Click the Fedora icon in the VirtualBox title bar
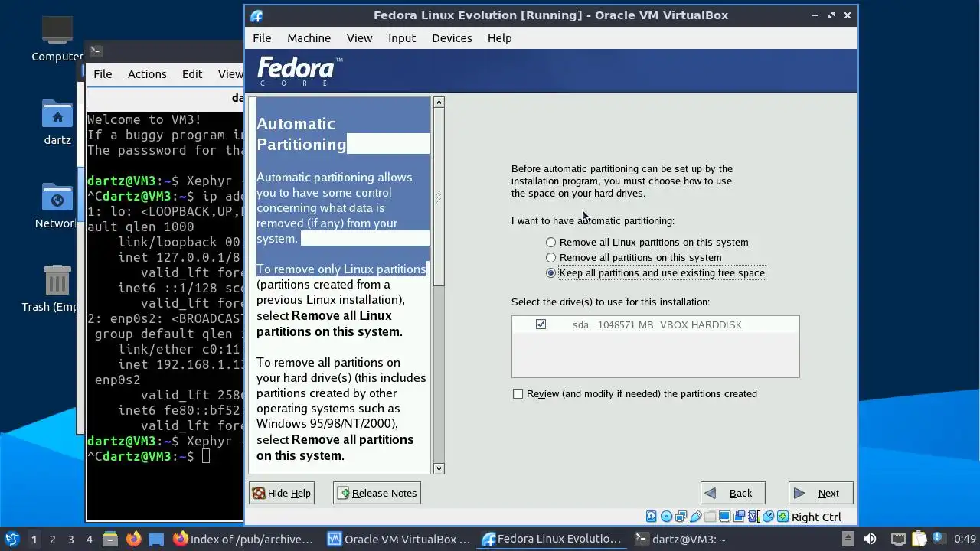 (256, 15)
